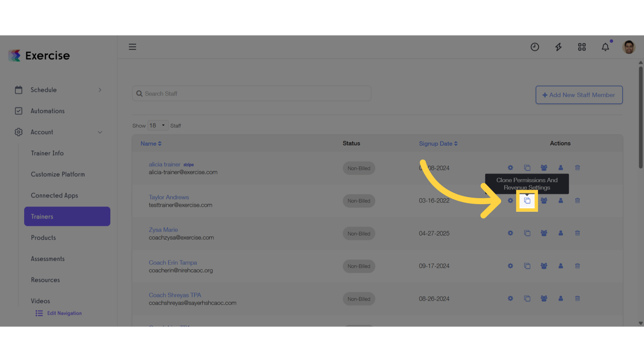This screenshot has height=362, width=644.
Task: Open Connected Apps from the sidebar
Action: pyautogui.click(x=54, y=195)
